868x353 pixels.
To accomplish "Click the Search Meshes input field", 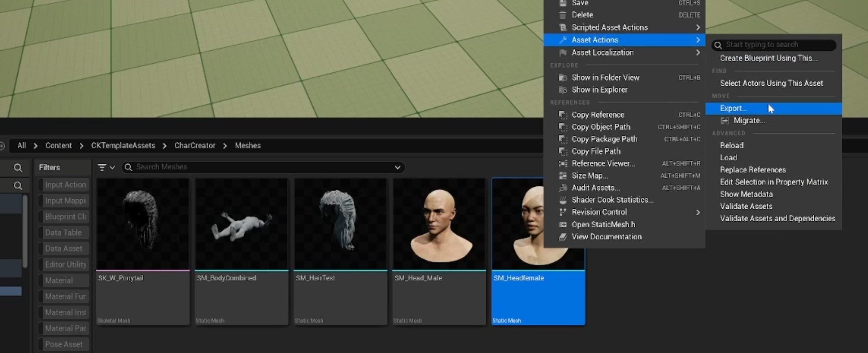I will tap(259, 167).
